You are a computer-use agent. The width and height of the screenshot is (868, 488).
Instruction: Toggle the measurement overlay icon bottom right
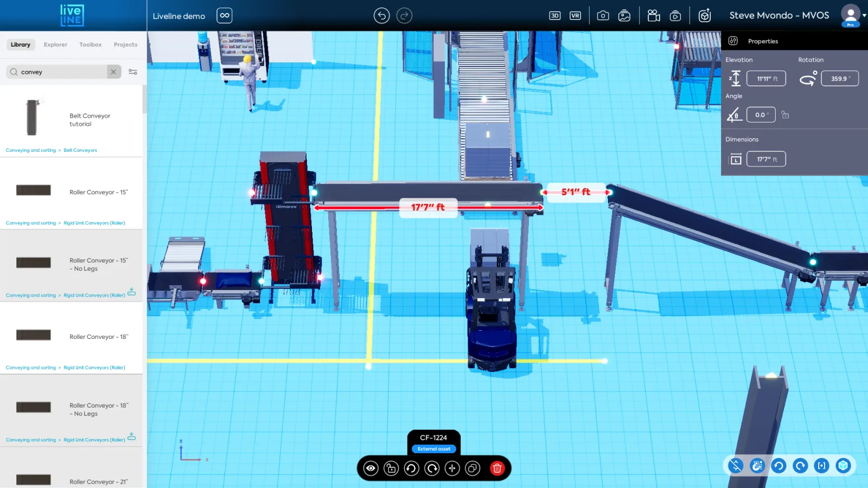(x=757, y=465)
